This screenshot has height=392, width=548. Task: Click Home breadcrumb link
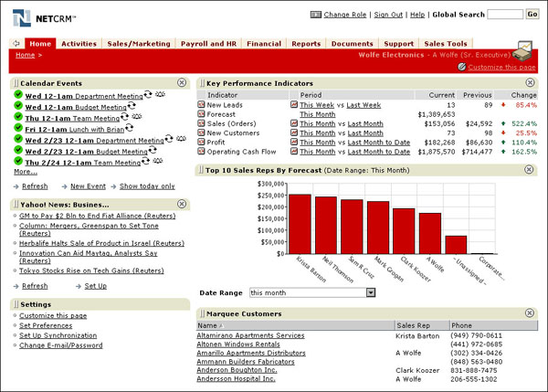(26, 55)
